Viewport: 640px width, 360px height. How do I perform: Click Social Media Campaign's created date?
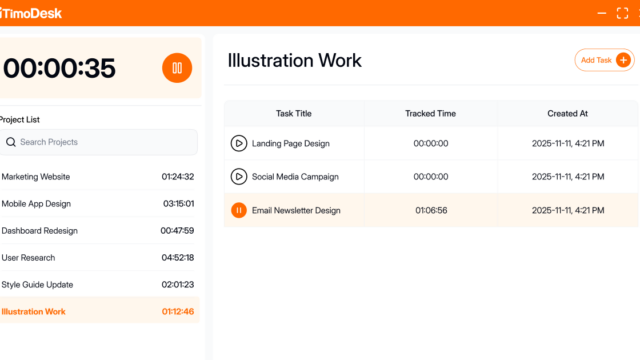click(568, 177)
